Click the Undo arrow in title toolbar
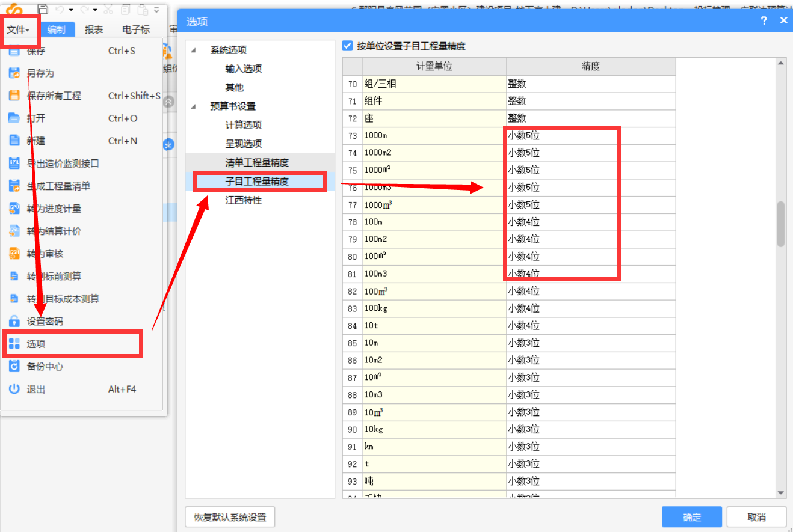The width and height of the screenshot is (793, 532). click(x=59, y=9)
